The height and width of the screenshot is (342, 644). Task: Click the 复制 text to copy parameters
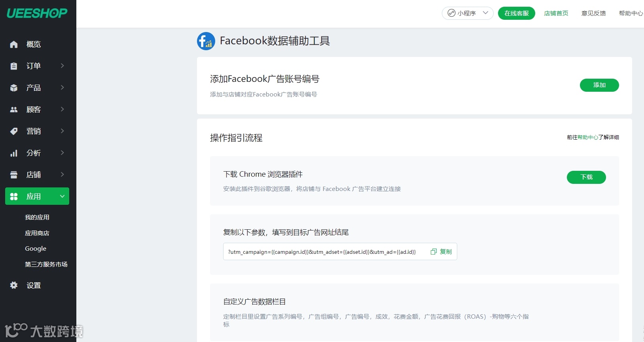446,252
